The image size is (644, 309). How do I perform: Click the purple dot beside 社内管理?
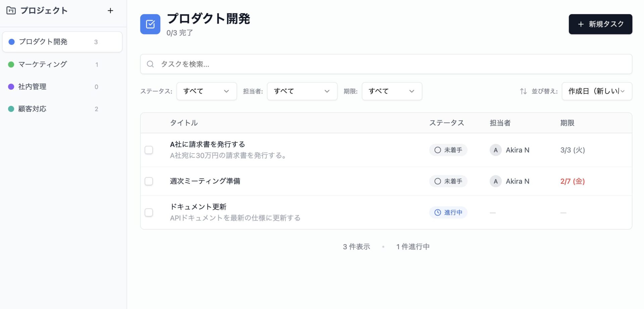[x=11, y=87]
